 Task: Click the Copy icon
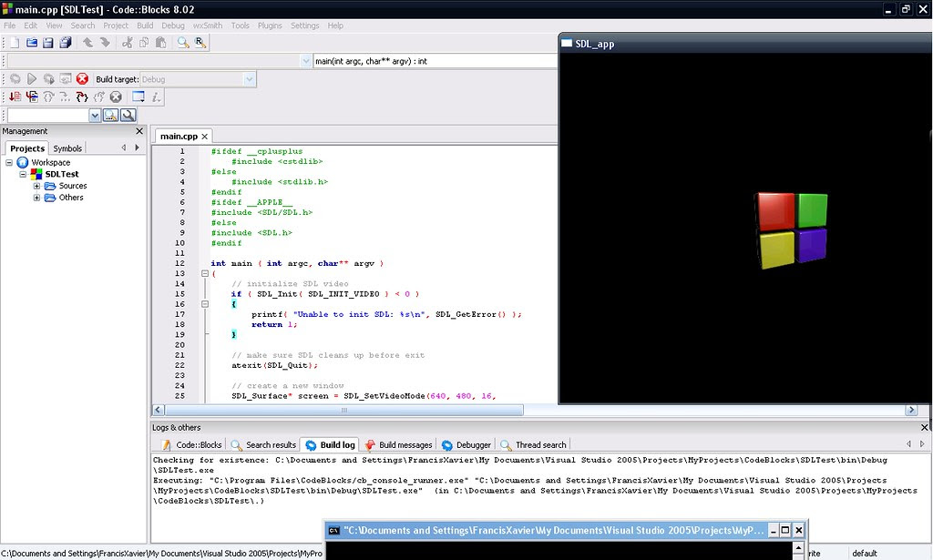[144, 43]
